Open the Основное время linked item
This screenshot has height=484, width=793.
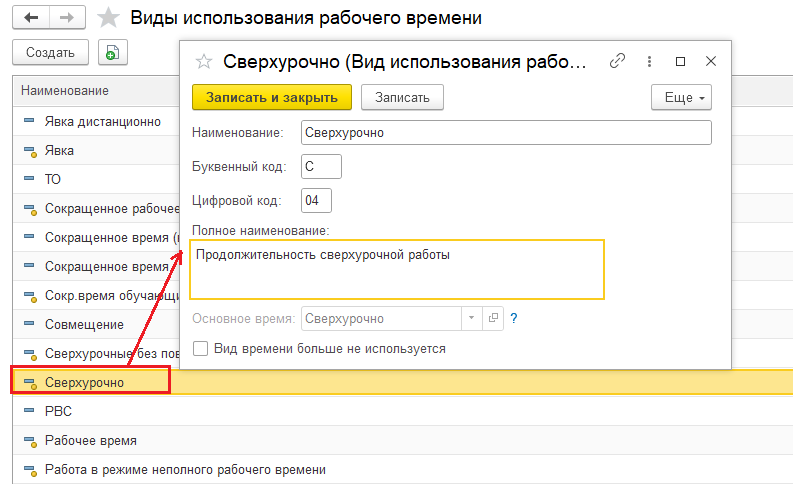pos(493,319)
